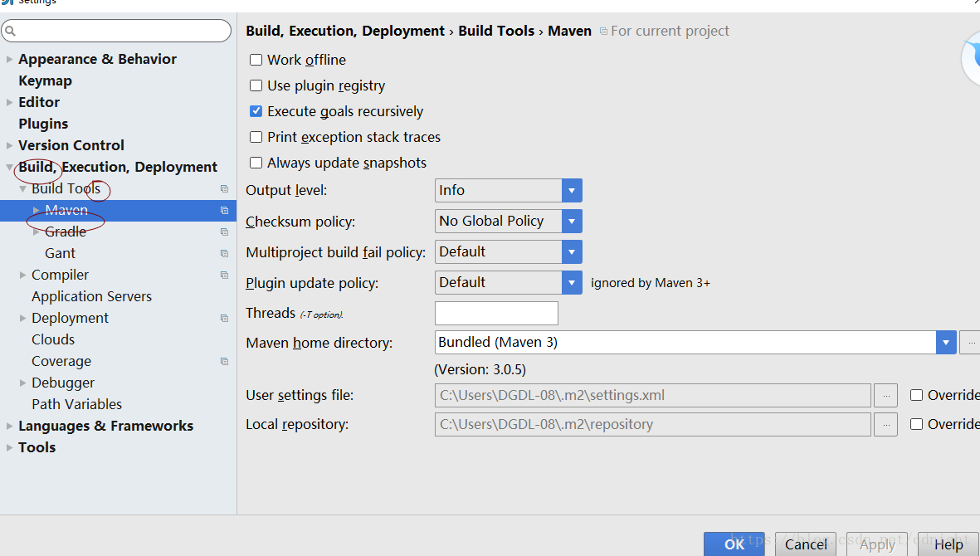Expand the Compiler arrow
This screenshot has width=980, height=556.
(x=22, y=275)
